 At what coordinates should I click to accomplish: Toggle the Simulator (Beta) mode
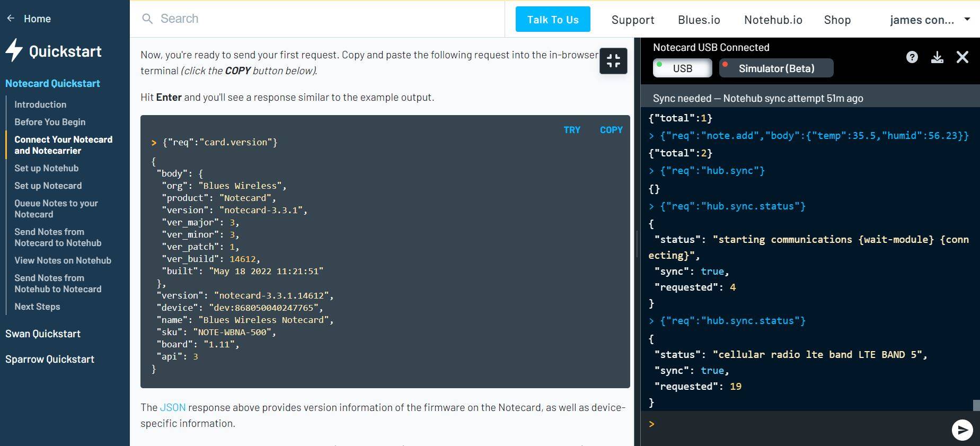776,68
